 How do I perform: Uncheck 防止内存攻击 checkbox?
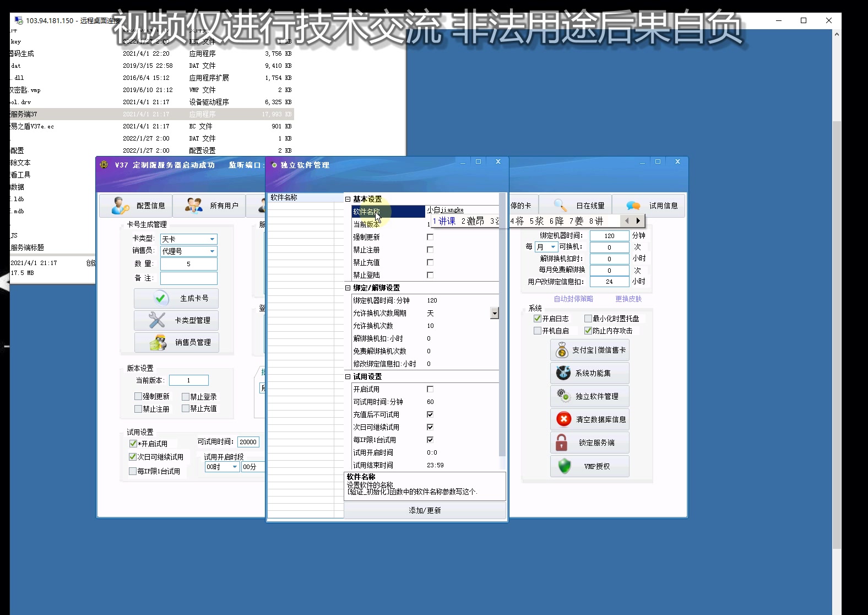click(x=588, y=331)
